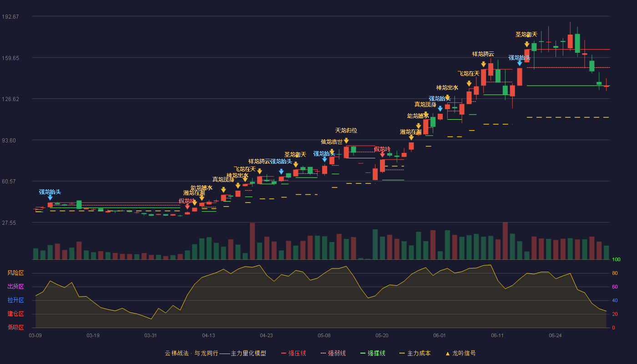The width and height of the screenshot is (637, 364).
Task: Click the yellow arrow under 天龙归位 signal
Action: click(x=346, y=141)
